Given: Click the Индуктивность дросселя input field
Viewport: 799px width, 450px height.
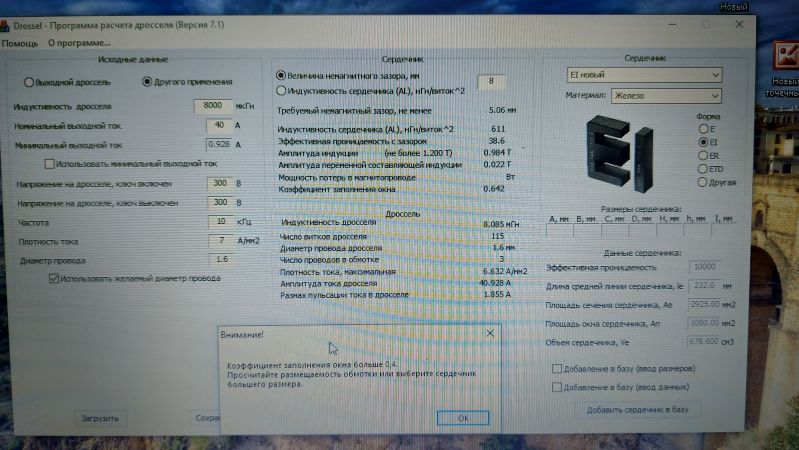Looking at the screenshot, I should coord(213,105).
